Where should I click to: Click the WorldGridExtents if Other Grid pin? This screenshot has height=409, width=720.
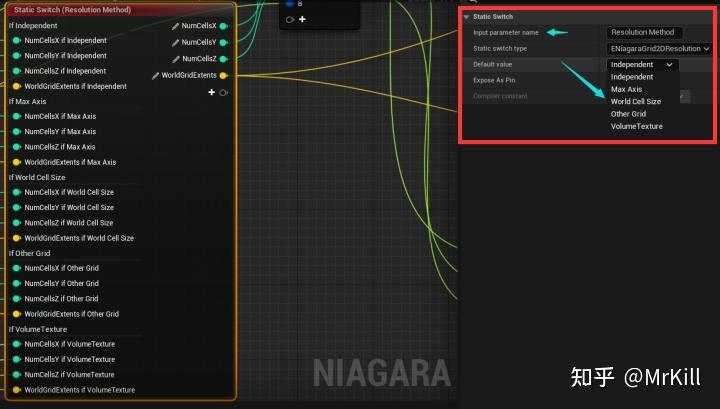point(17,314)
